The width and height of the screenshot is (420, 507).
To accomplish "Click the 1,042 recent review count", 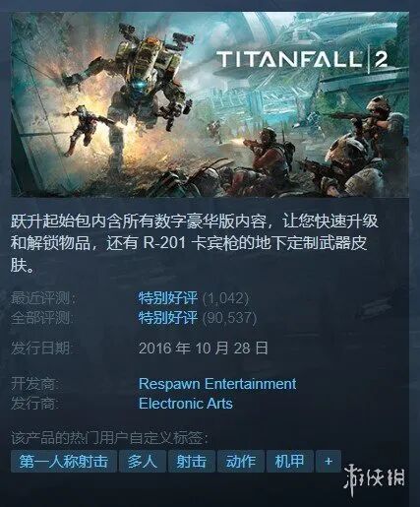I will pos(225,298).
